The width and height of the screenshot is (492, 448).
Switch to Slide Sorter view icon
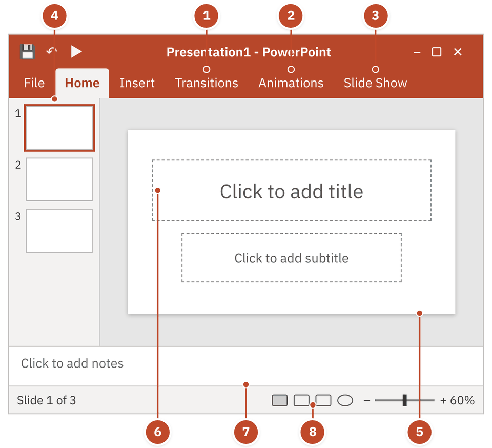[301, 401]
